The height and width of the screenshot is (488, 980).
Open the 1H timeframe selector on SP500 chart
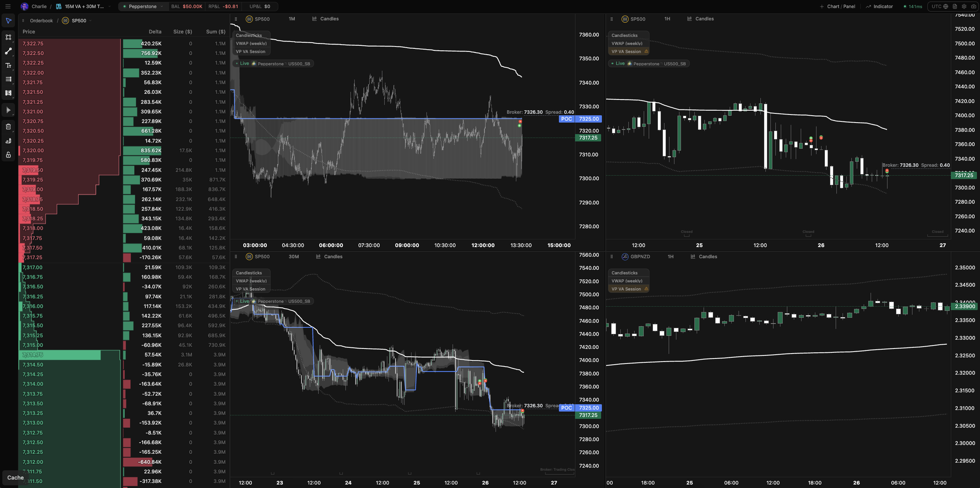pos(667,19)
